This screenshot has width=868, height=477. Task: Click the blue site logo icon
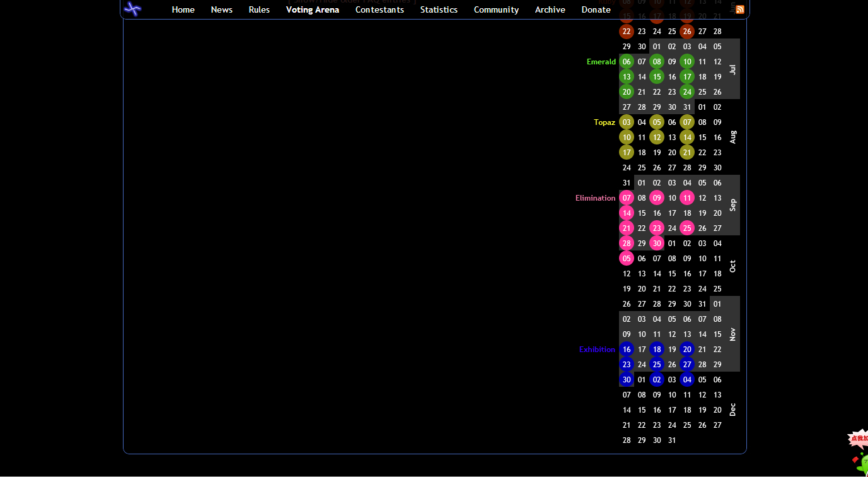(x=133, y=9)
